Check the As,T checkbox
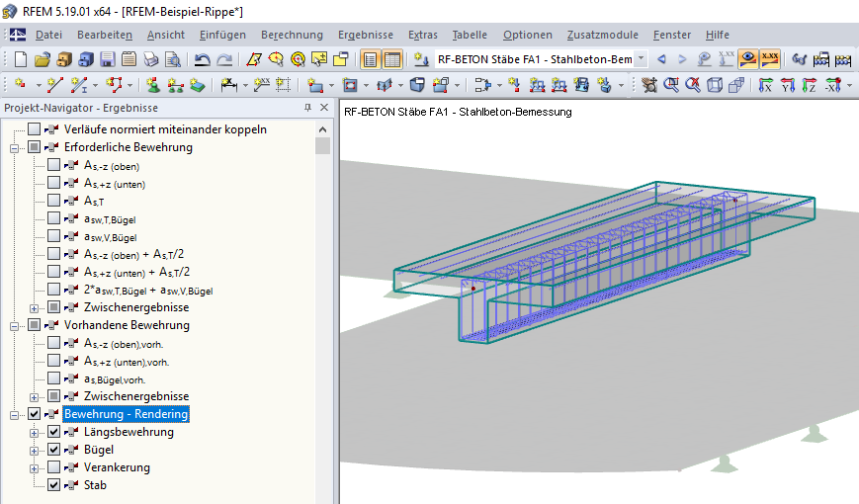This screenshot has height=504, width=859. pyautogui.click(x=53, y=201)
